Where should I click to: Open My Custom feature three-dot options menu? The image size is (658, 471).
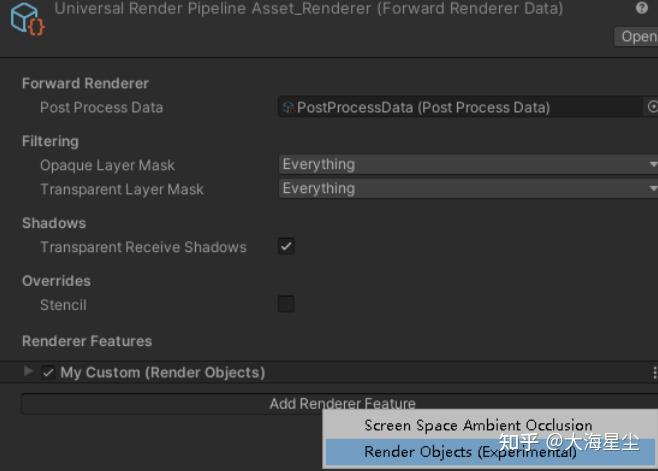(x=654, y=372)
